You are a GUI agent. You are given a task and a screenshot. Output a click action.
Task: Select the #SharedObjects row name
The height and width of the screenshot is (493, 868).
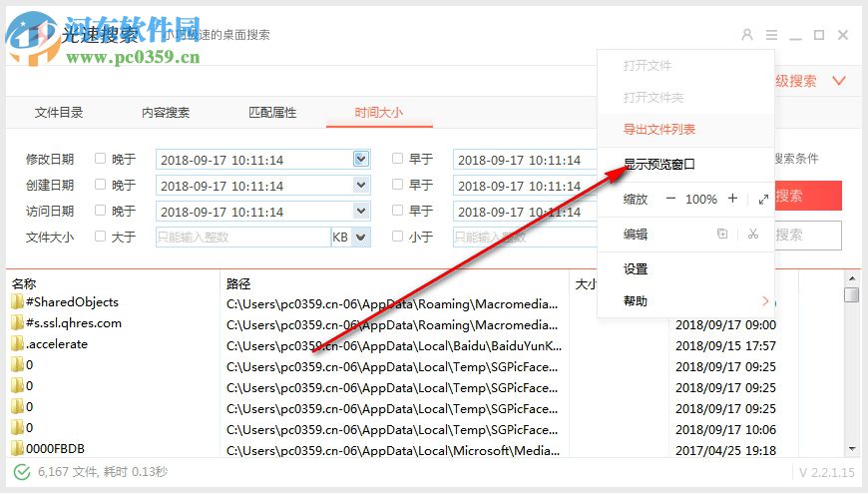tap(72, 302)
